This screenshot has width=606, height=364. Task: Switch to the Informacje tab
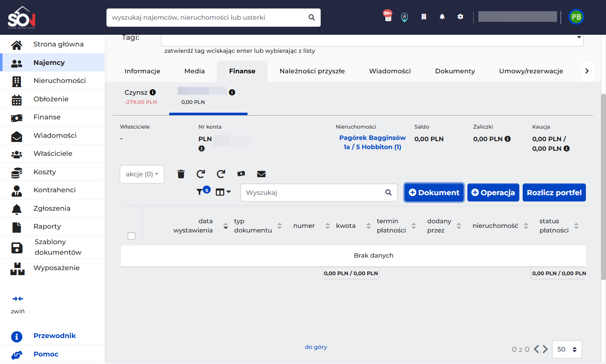point(142,71)
